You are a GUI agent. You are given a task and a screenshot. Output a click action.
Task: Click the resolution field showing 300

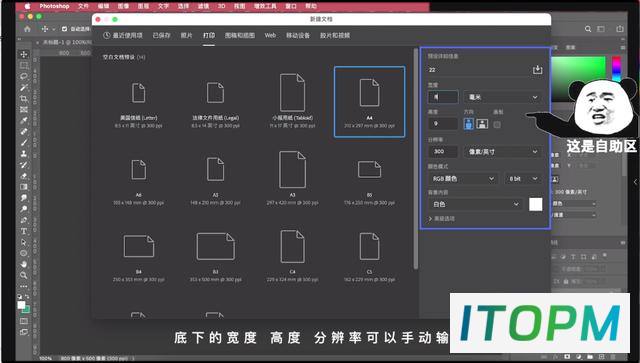(x=443, y=151)
